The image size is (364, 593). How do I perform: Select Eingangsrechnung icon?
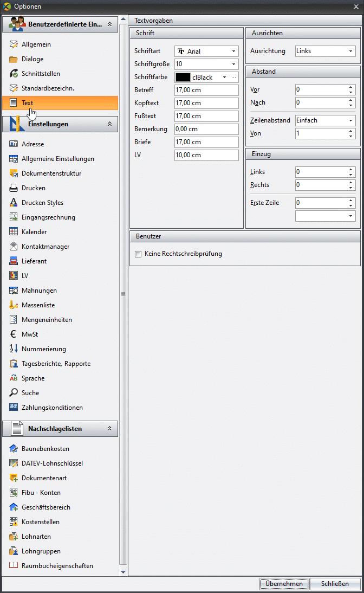[x=14, y=217]
